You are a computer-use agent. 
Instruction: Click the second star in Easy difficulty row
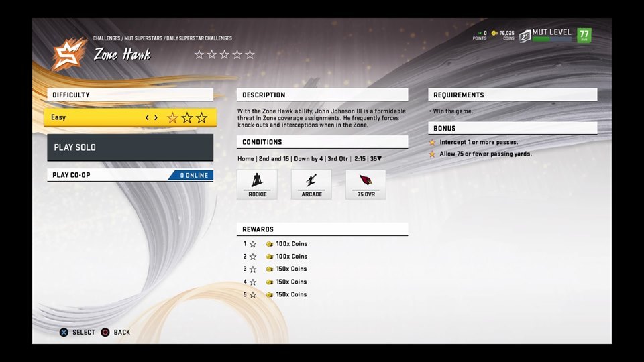(187, 118)
